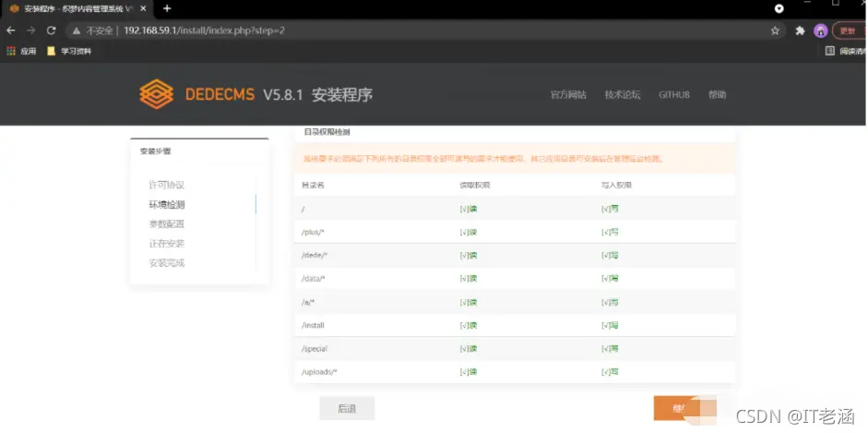This screenshot has height=433, width=868.
Task: Click the tab search dropdown circle
Action: [779, 8]
